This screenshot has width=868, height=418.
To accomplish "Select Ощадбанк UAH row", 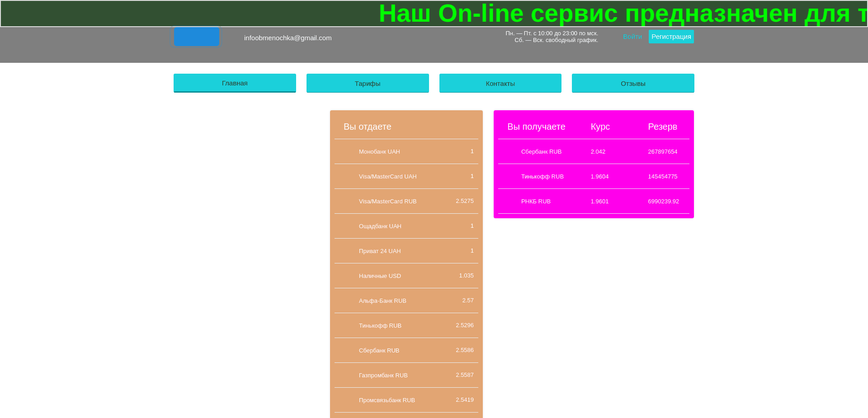I will point(406,226).
